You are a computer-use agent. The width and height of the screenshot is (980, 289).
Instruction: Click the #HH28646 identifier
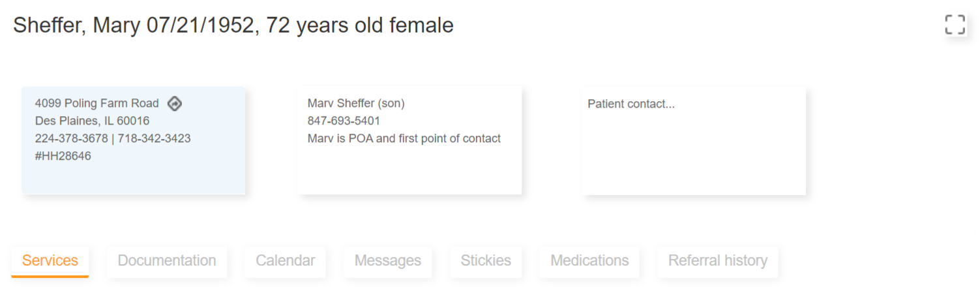[x=63, y=156]
